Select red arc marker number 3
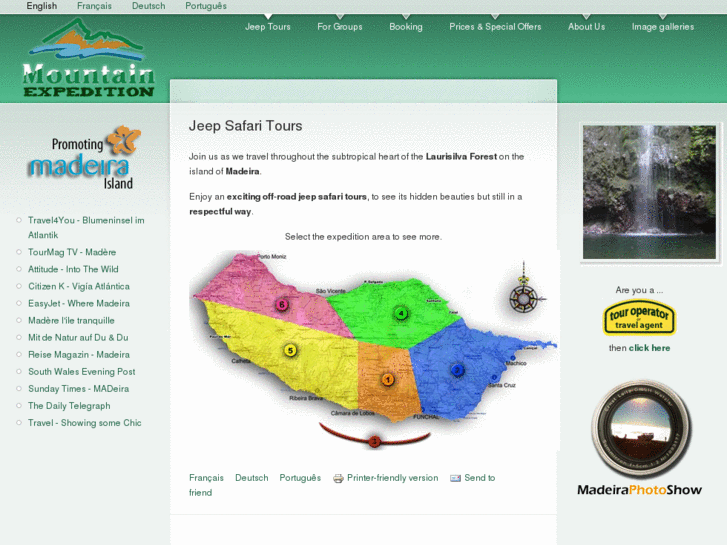This screenshot has height=545, width=727. tap(375, 441)
